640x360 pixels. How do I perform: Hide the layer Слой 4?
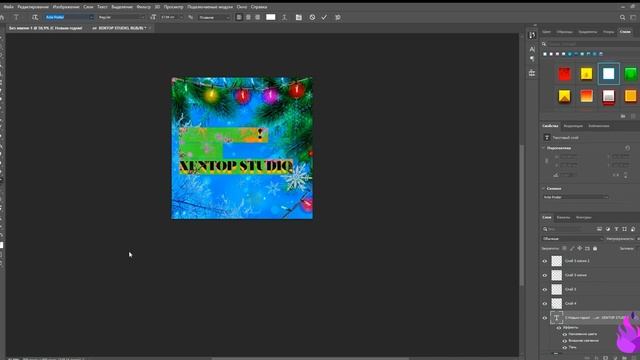tap(545, 304)
